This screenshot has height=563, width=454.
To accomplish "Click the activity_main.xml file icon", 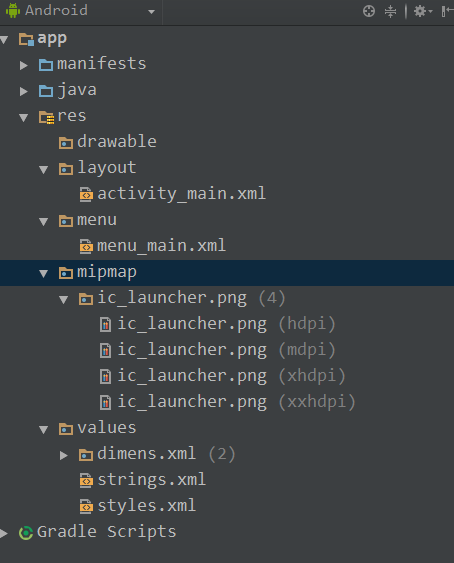I will 86,195.
